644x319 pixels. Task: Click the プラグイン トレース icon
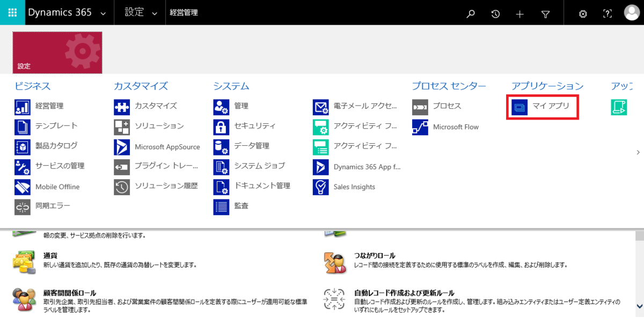(x=122, y=167)
